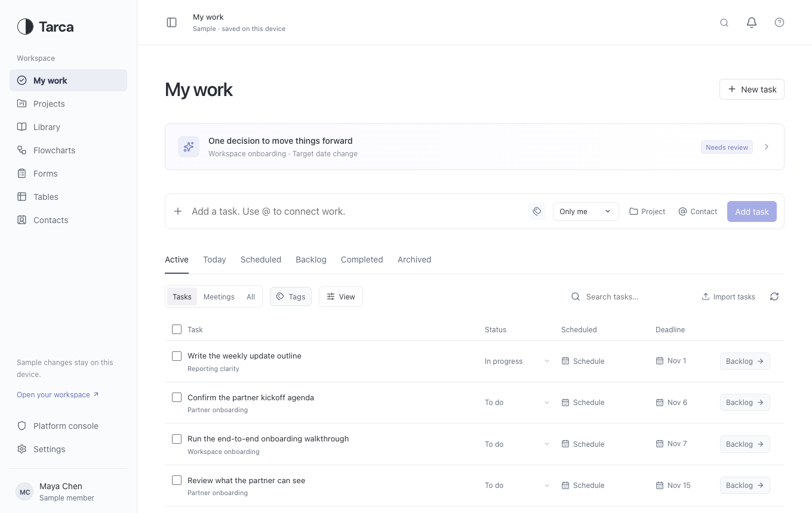Show Meetings in the filter toggle

click(x=219, y=297)
